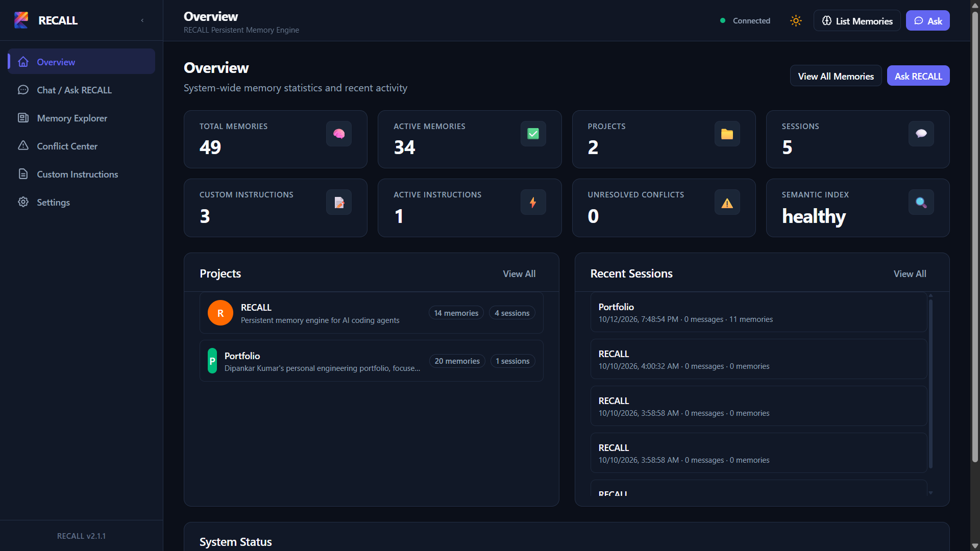Navigate to Custom Instructions
Screen dimensions: 980x551
[x=81, y=174]
